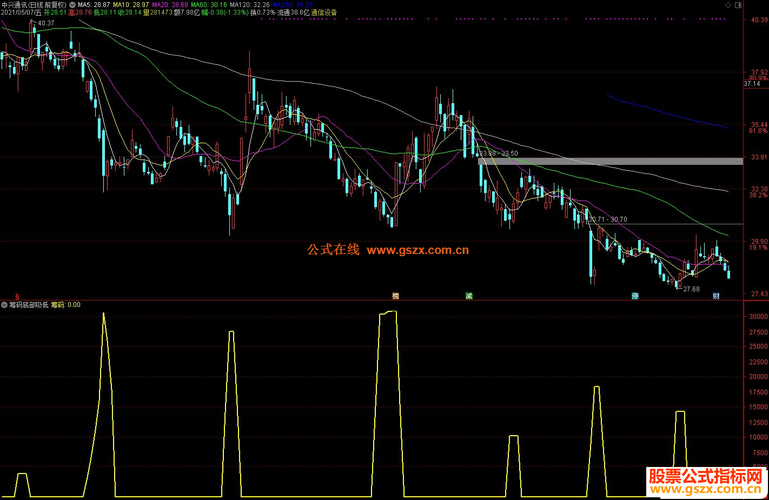Click the green event marker on timeline
769x500 pixels.
(469, 296)
